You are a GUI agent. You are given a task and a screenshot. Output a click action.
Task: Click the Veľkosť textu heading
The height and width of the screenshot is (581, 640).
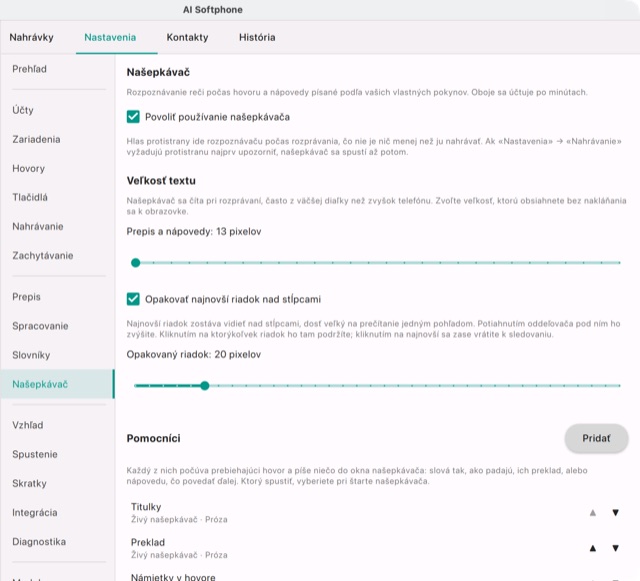pos(161,180)
